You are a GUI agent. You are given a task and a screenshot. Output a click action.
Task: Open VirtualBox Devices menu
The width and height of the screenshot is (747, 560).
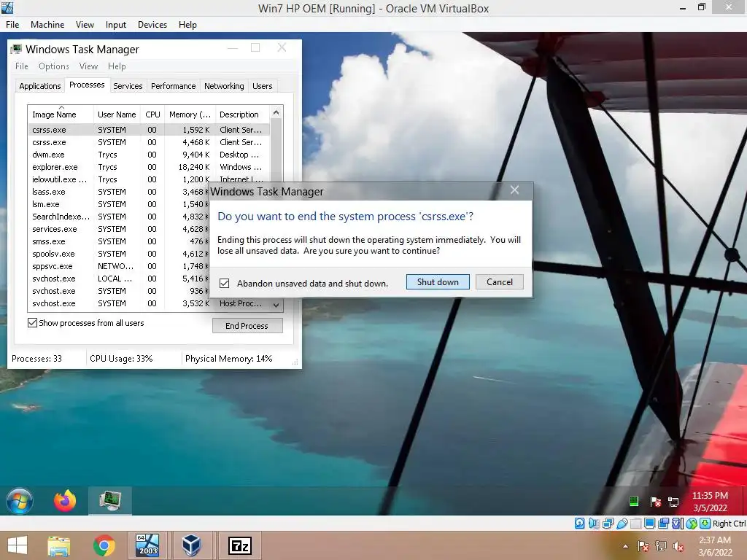[152, 25]
